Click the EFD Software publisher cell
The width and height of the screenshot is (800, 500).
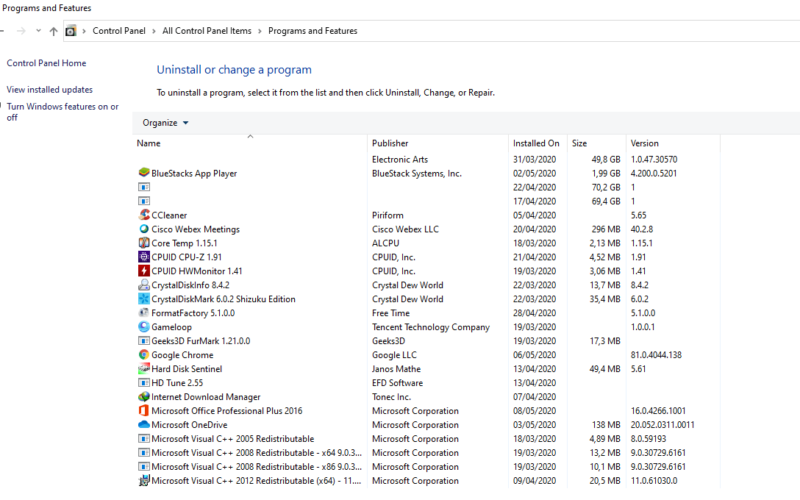397,383
